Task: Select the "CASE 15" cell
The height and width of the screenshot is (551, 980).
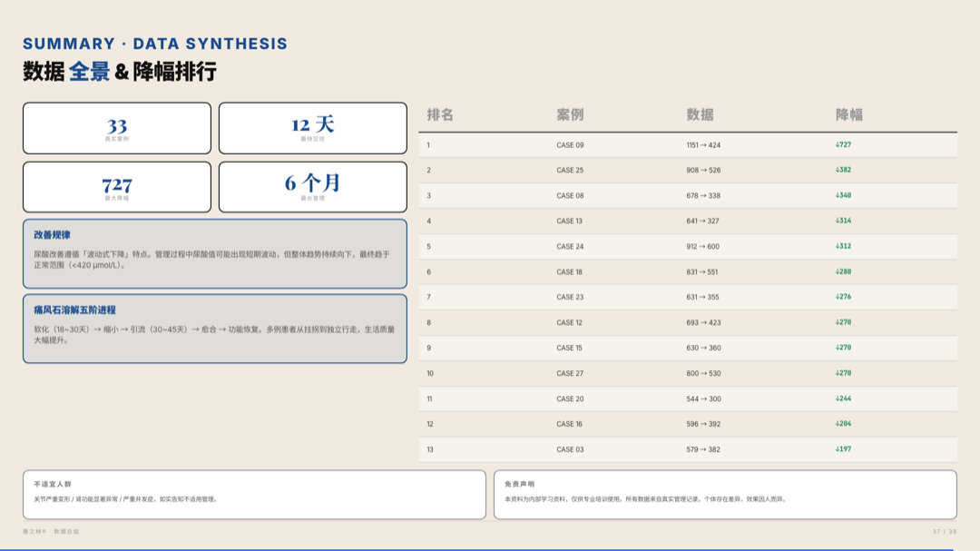Action: (569, 348)
